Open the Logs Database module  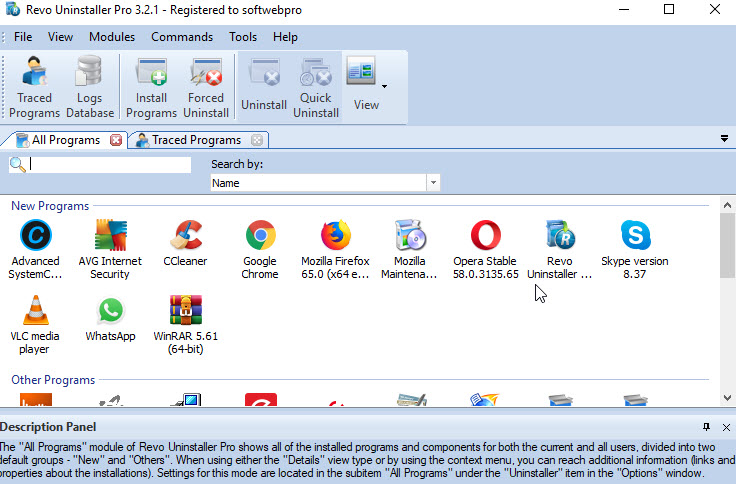coord(90,87)
